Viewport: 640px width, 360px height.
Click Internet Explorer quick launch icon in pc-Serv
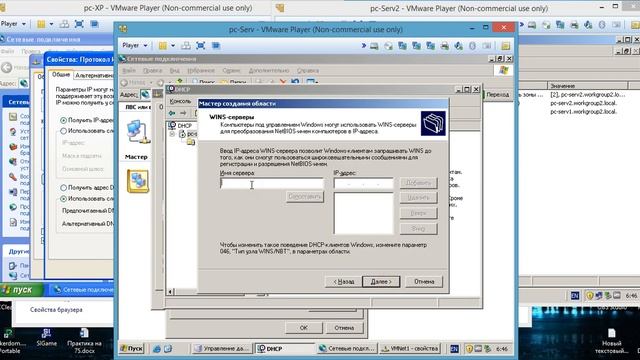coord(157,349)
